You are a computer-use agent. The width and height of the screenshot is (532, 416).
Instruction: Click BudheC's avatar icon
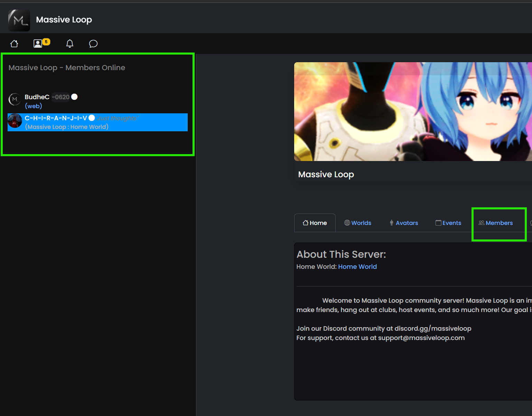tap(15, 100)
